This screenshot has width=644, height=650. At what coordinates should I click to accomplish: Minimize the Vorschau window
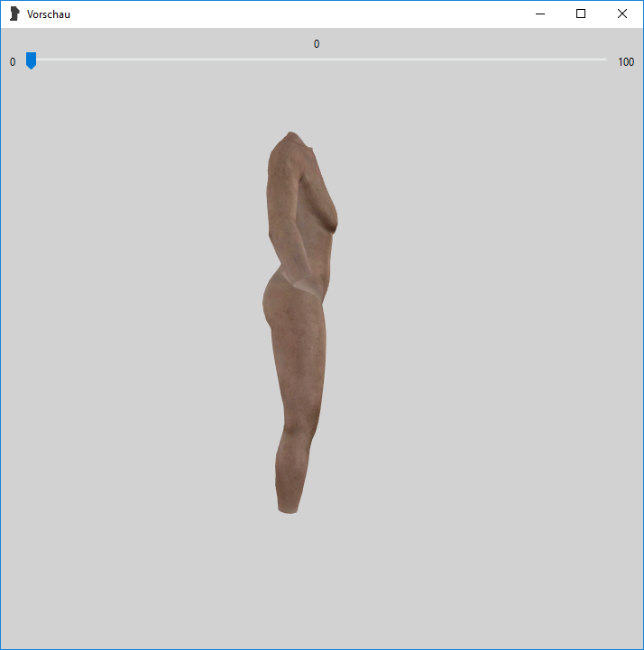click(x=540, y=14)
